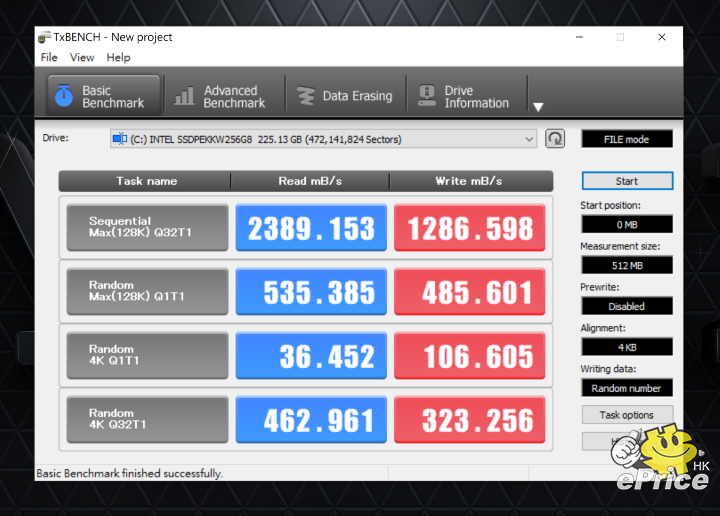
Task: Open the Basic Benchmark tab
Action: coord(104,96)
